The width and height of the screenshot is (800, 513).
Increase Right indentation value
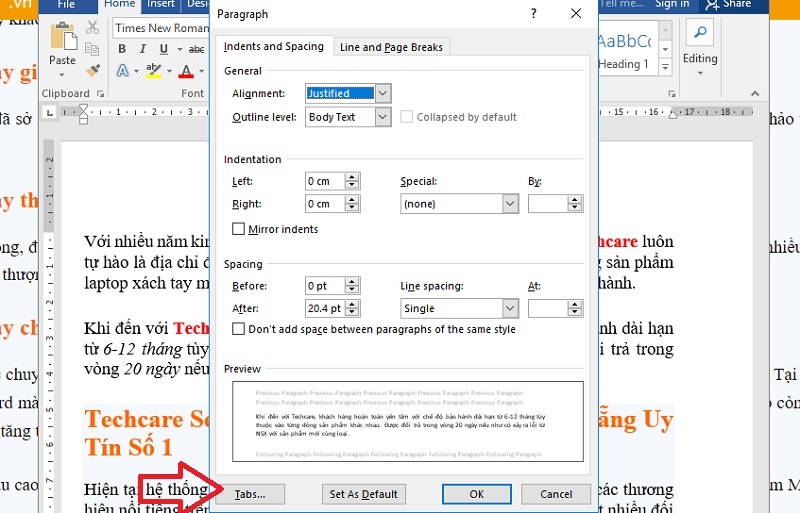(352, 200)
